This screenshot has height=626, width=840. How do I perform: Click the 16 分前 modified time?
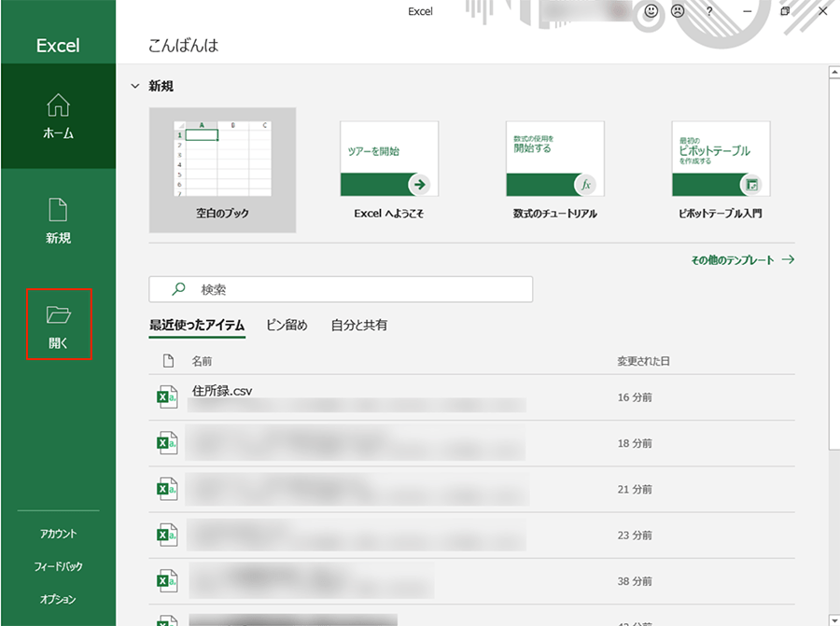[x=635, y=397]
